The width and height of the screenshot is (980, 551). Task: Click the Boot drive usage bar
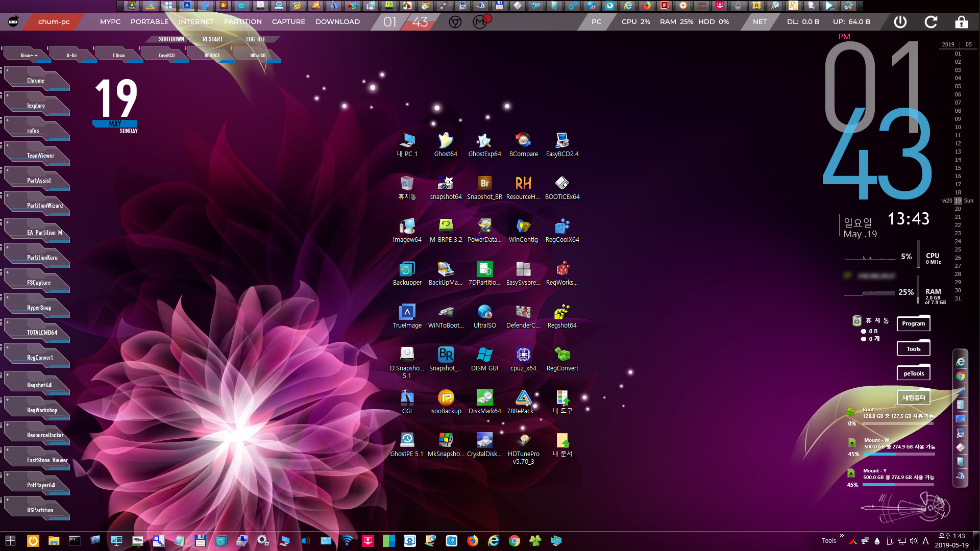point(898,423)
